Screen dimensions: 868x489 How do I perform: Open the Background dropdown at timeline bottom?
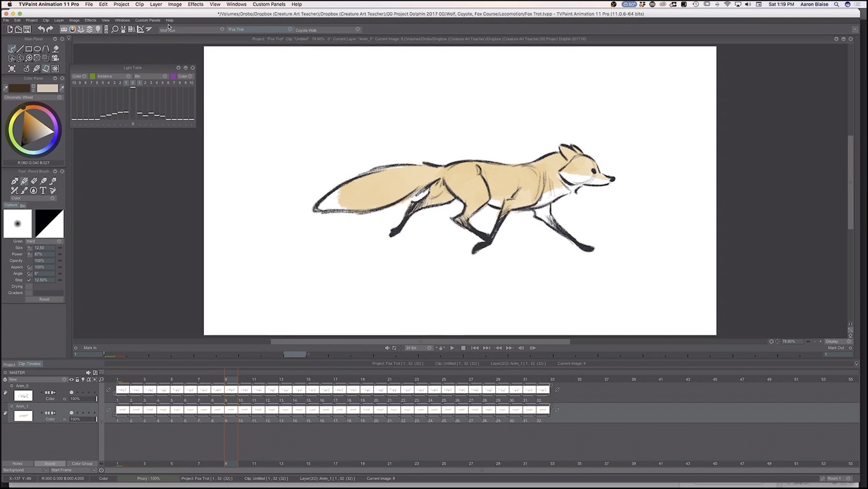26,470
